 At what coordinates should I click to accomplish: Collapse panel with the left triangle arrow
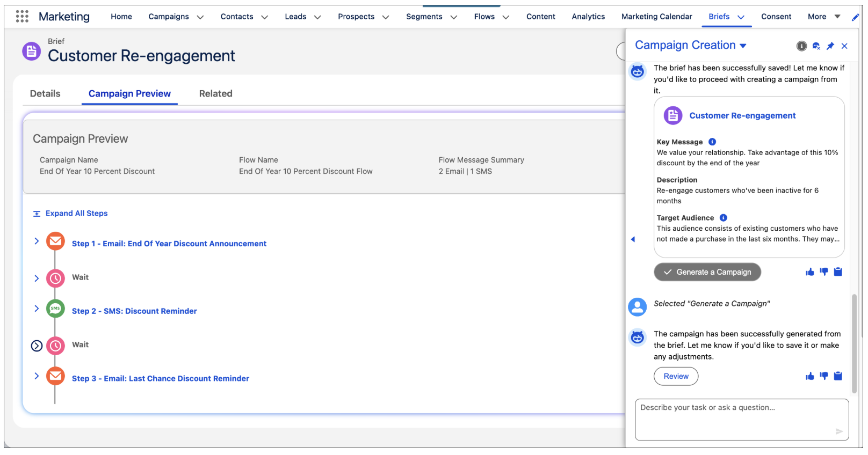633,239
